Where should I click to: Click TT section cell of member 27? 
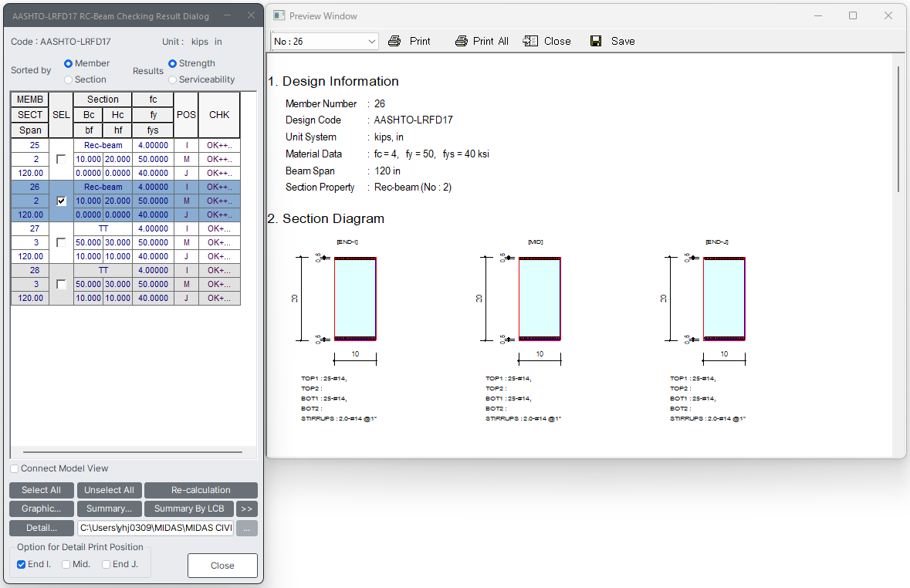(103, 228)
